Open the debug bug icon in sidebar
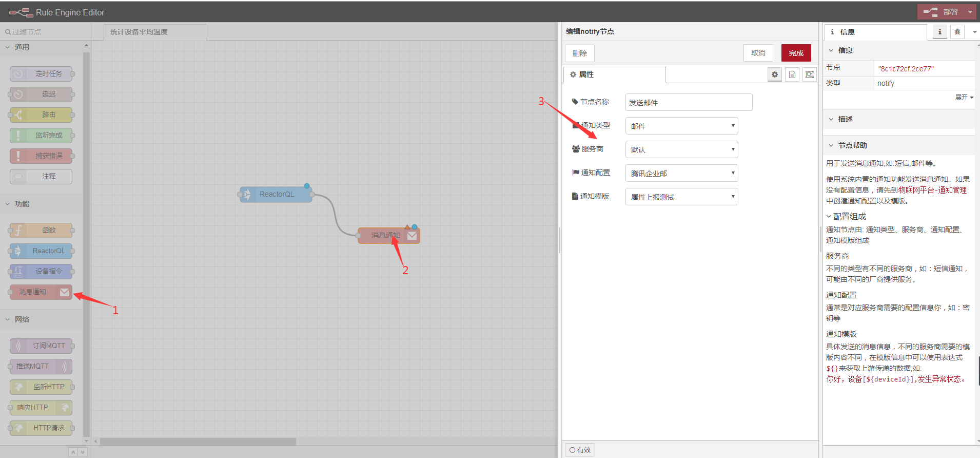Viewport: 980px width, 458px height. click(x=957, y=32)
